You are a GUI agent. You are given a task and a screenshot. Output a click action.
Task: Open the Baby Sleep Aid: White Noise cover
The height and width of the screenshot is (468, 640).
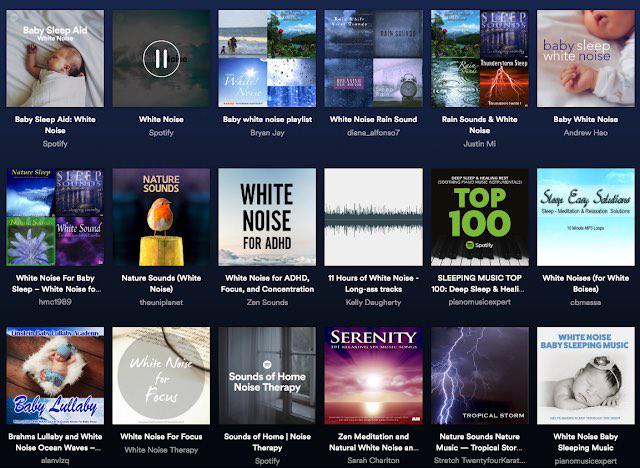pos(55,58)
